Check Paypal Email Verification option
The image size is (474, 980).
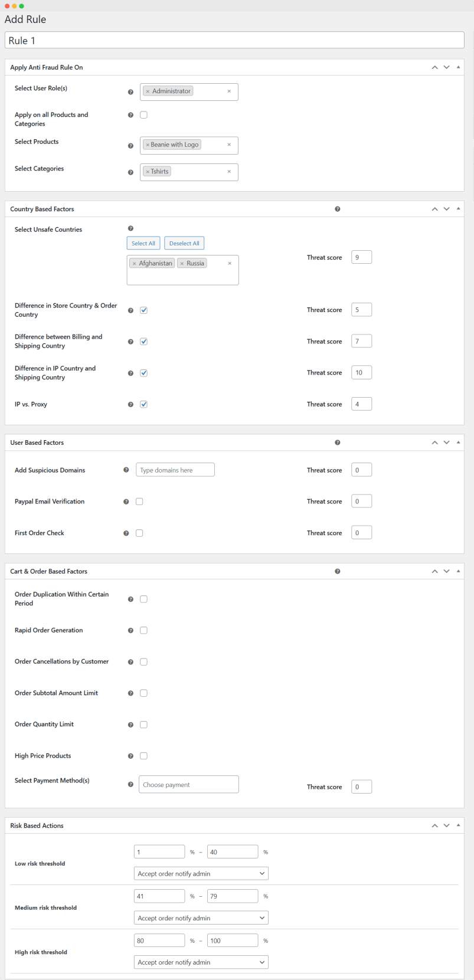point(139,502)
